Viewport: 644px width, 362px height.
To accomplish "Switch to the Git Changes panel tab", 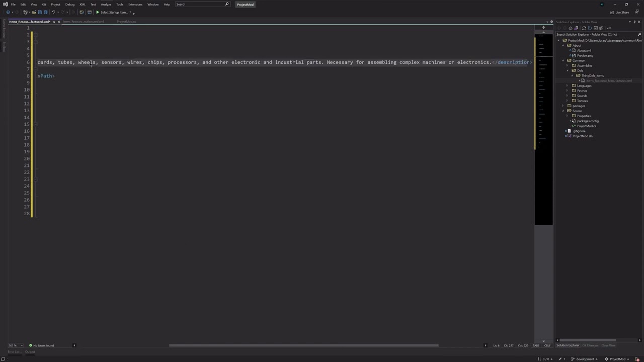I will 590,345.
